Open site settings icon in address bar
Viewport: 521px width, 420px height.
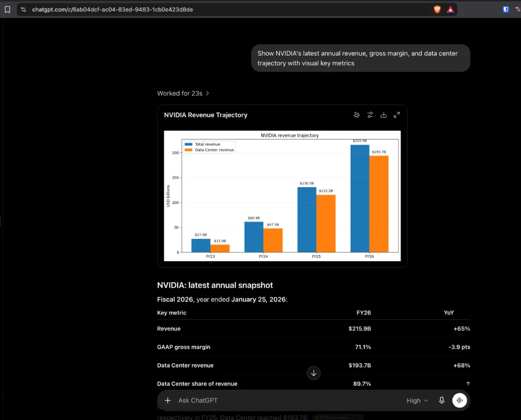pos(23,10)
